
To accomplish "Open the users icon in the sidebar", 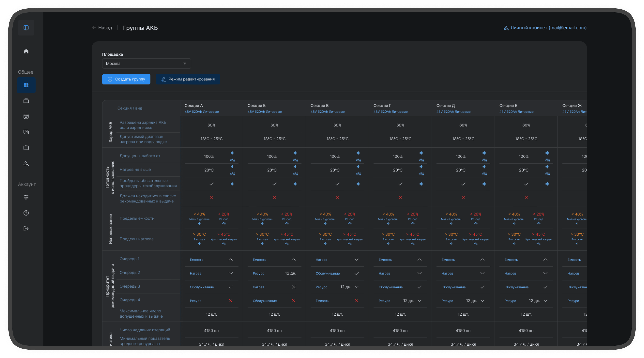I will [26, 163].
